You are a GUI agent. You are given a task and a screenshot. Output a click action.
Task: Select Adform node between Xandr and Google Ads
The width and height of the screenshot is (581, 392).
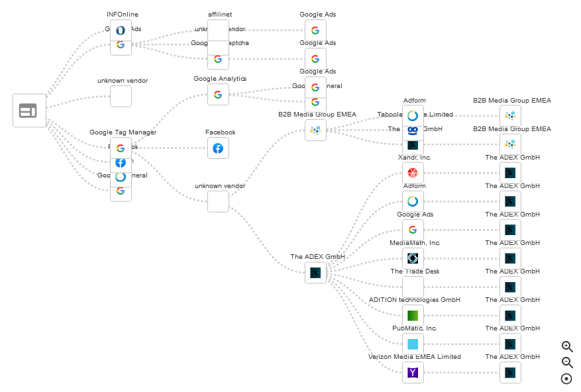pos(413,201)
